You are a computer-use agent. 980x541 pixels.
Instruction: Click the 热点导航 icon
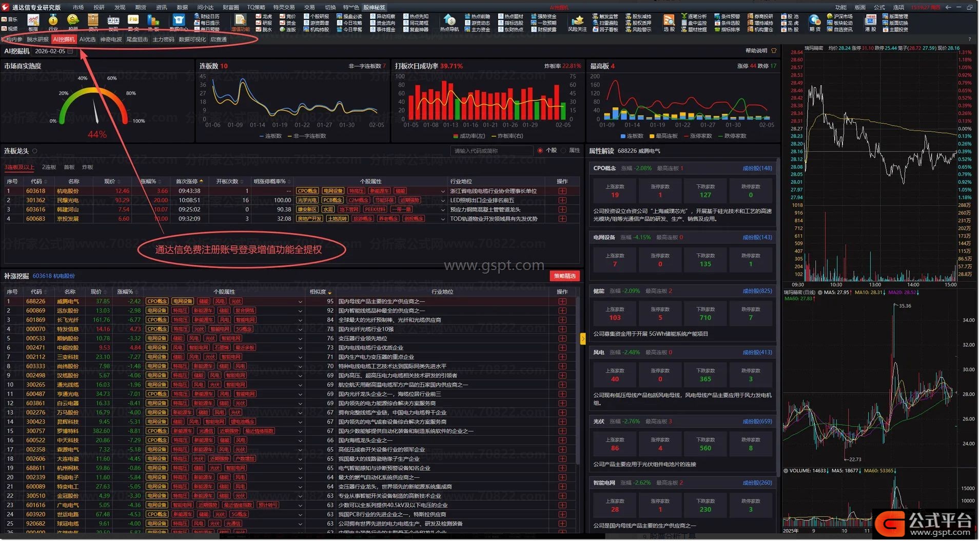(449, 21)
